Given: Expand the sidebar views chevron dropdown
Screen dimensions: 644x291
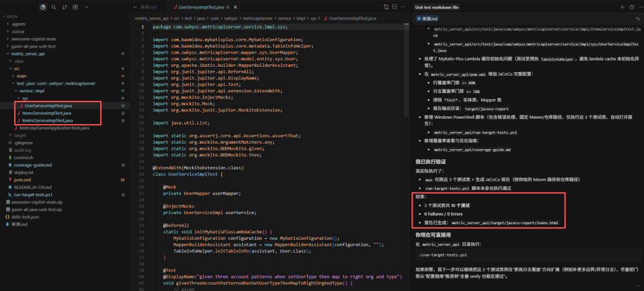Looking at the screenshot, I should (x=86, y=7).
